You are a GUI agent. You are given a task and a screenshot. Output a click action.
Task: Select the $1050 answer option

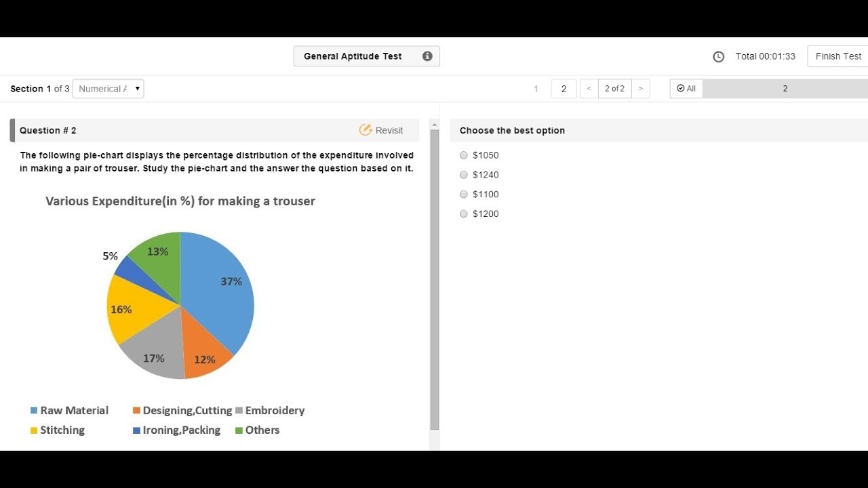pyautogui.click(x=464, y=155)
